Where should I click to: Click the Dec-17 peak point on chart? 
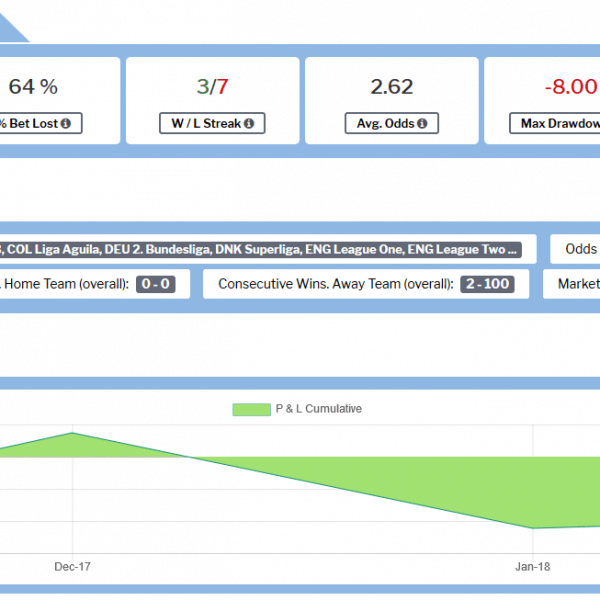pyautogui.click(x=72, y=433)
